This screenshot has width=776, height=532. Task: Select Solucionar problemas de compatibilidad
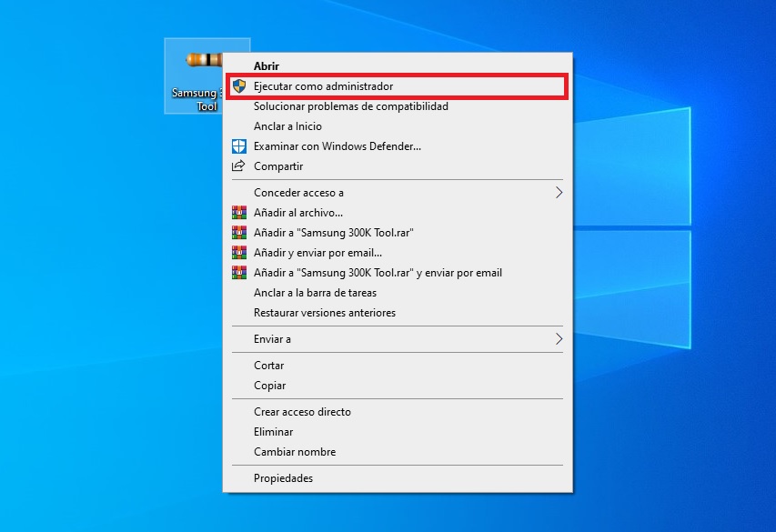398,106
